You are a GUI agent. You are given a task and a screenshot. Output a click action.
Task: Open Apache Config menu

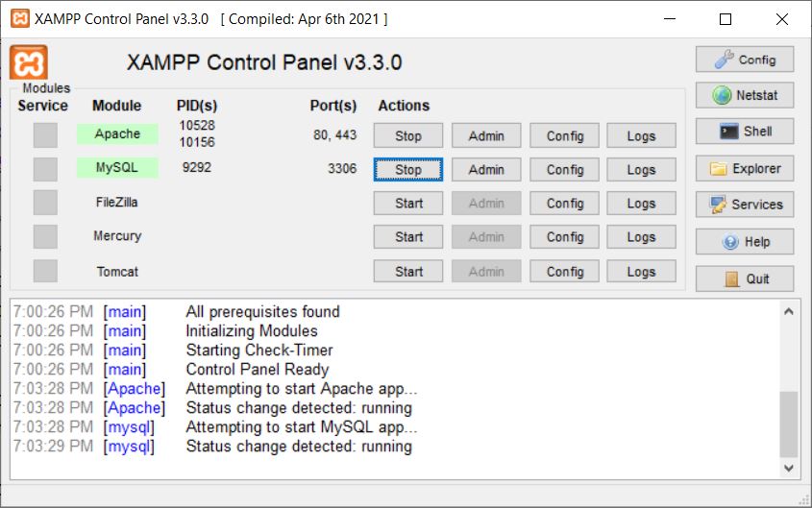[564, 135]
